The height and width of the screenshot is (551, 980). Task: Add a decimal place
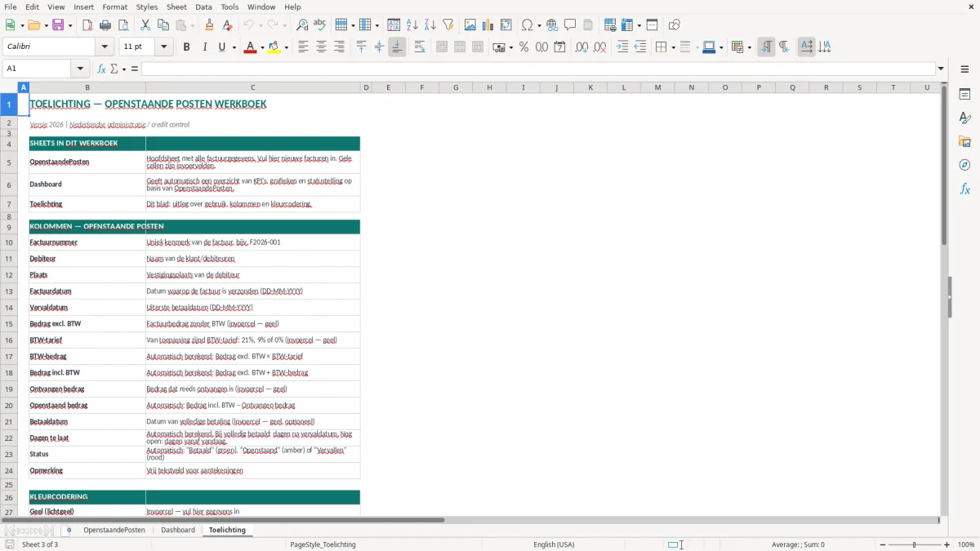coord(582,47)
